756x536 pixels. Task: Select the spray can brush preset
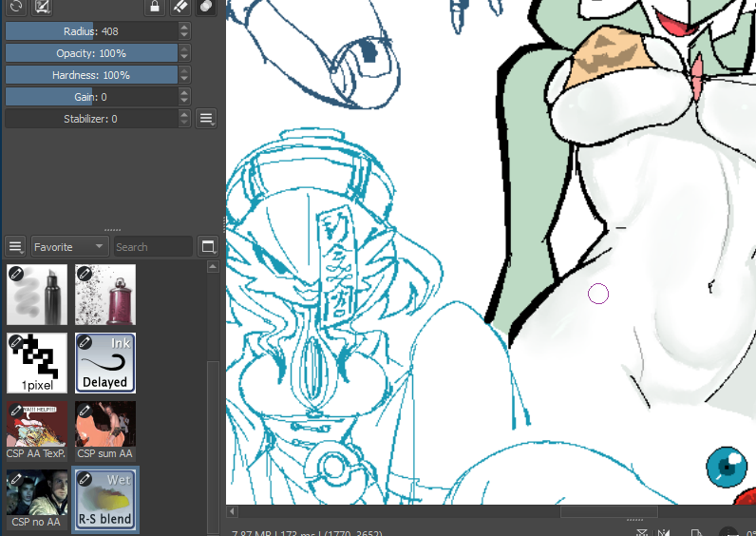(105, 295)
